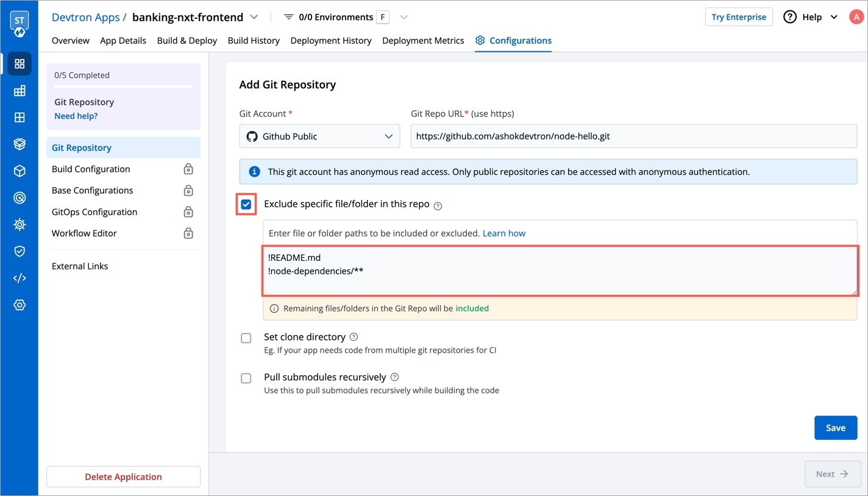Click the Delete Application button
This screenshot has height=496, width=868.
point(123,477)
